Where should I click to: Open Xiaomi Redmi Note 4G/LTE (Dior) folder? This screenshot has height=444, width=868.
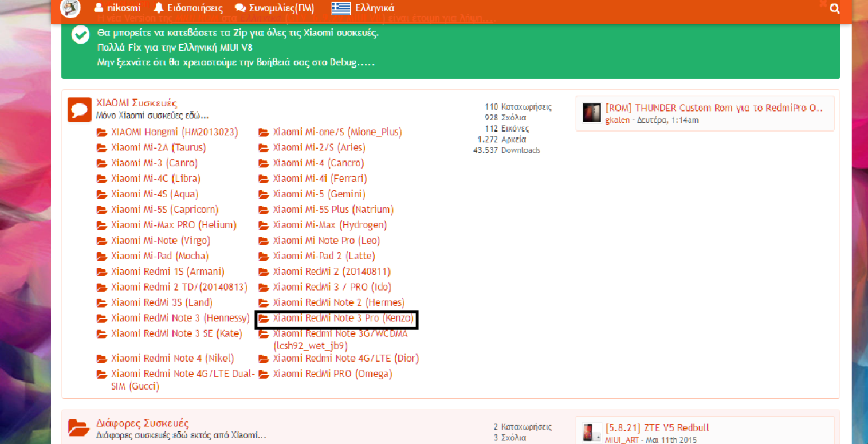tap(346, 358)
